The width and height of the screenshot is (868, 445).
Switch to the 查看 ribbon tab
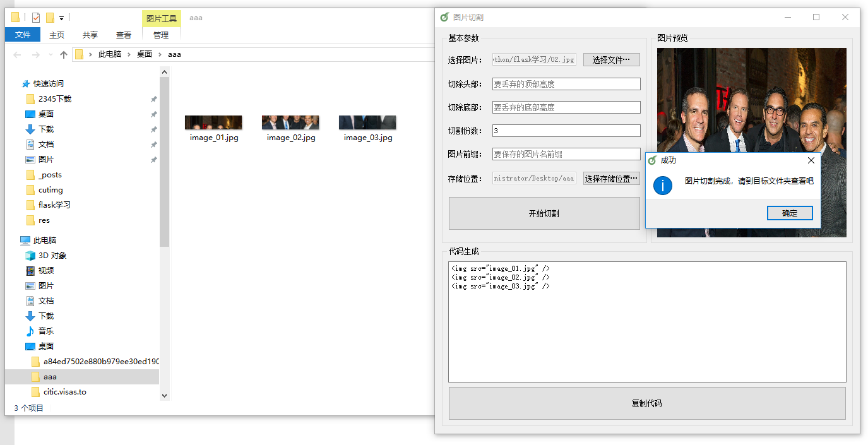coord(124,35)
